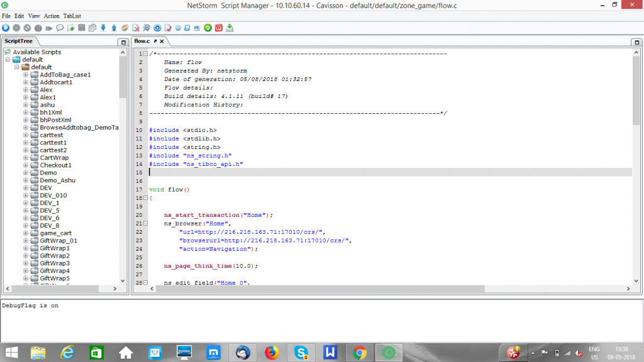The image size is (644, 362).
Task: Expand the game_cart script node
Action: 25,233
